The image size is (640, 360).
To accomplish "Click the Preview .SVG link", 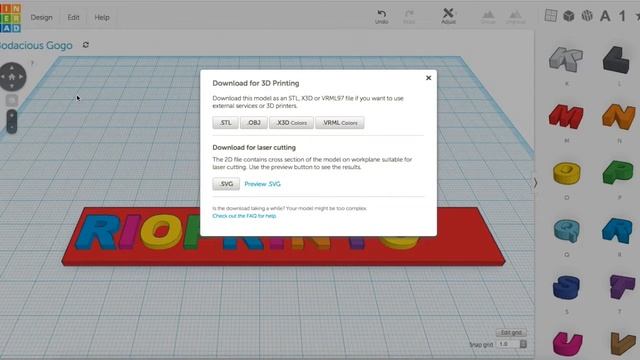I will 262,184.
